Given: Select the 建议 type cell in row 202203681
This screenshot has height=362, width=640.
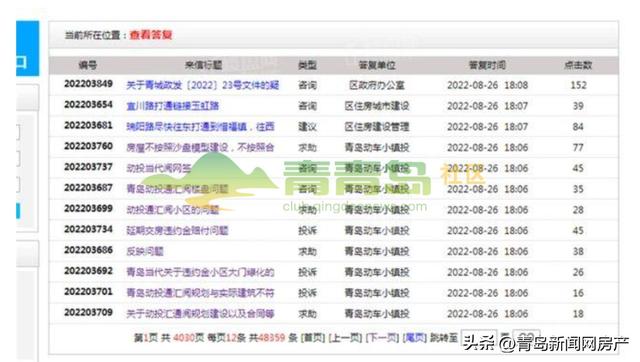Looking at the screenshot, I should (x=307, y=127).
